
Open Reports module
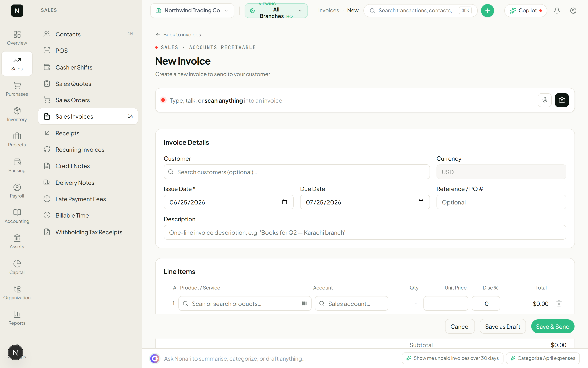pos(17,318)
